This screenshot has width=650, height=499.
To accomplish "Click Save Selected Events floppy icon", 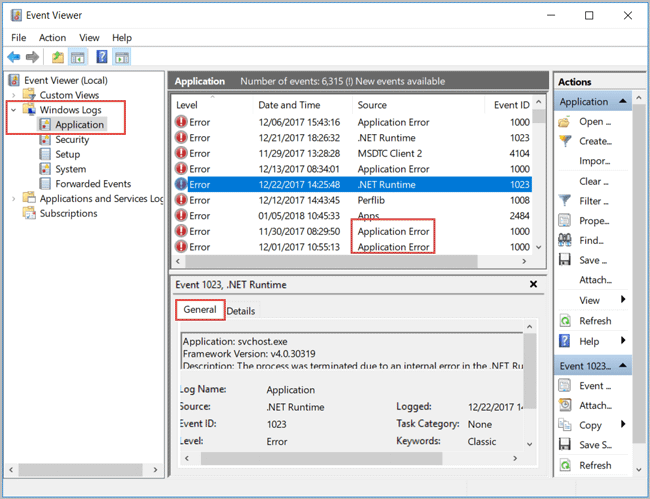I will (565, 445).
